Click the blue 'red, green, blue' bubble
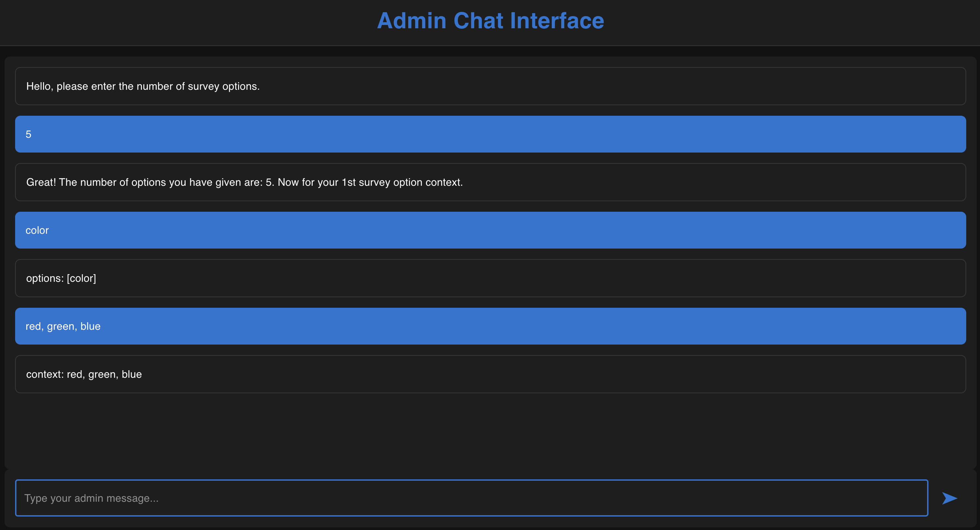 [x=490, y=326]
